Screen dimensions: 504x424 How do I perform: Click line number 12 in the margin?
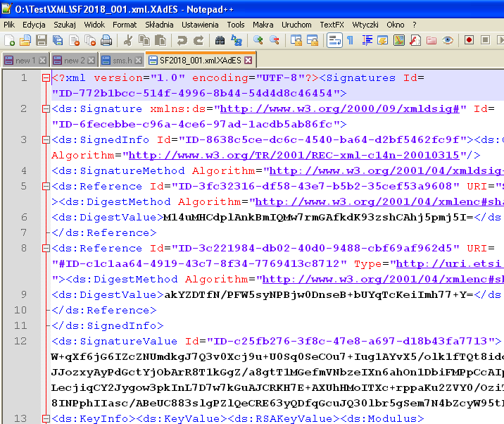(20, 341)
